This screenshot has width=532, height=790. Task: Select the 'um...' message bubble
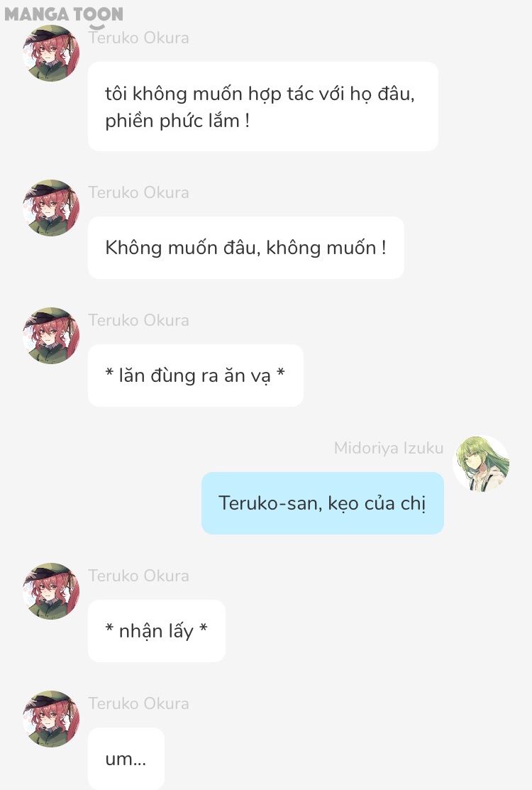click(126, 759)
